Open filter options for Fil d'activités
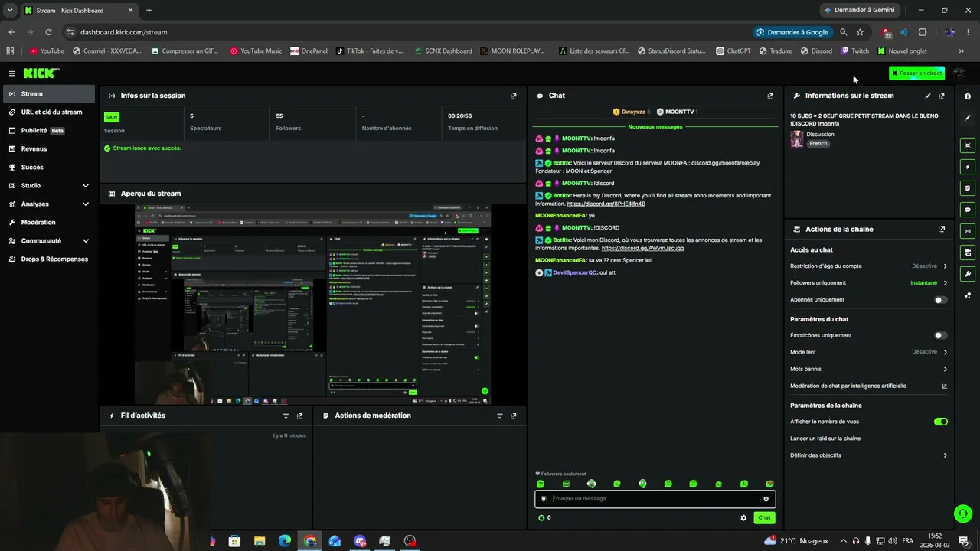The height and width of the screenshot is (551, 980). pos(286,416)
